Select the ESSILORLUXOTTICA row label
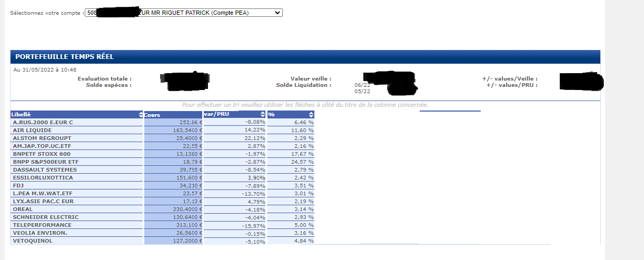The height and width of the screenshot is (260, 644). (x=43, y=177)
